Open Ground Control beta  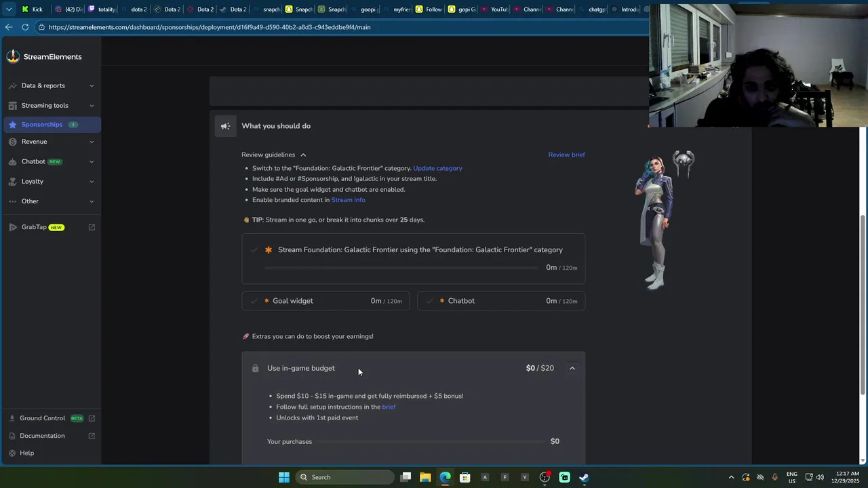pos(42,418)
